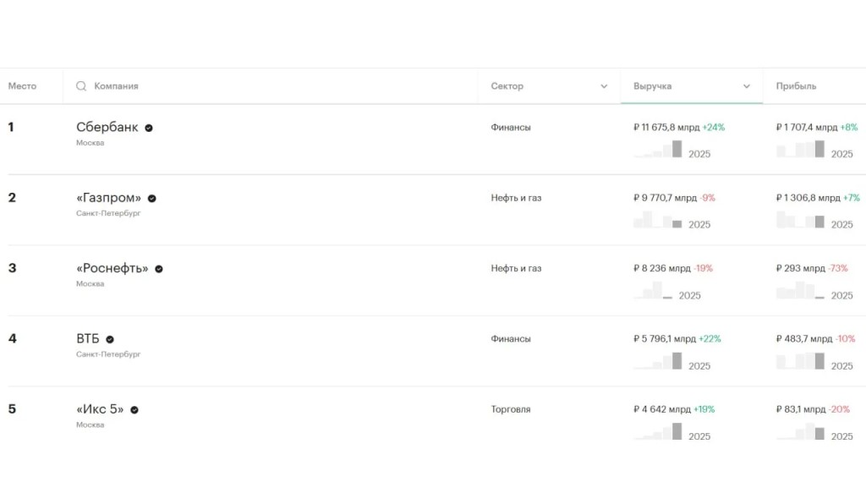Open the «Газпром» company link

pos(109,198)
